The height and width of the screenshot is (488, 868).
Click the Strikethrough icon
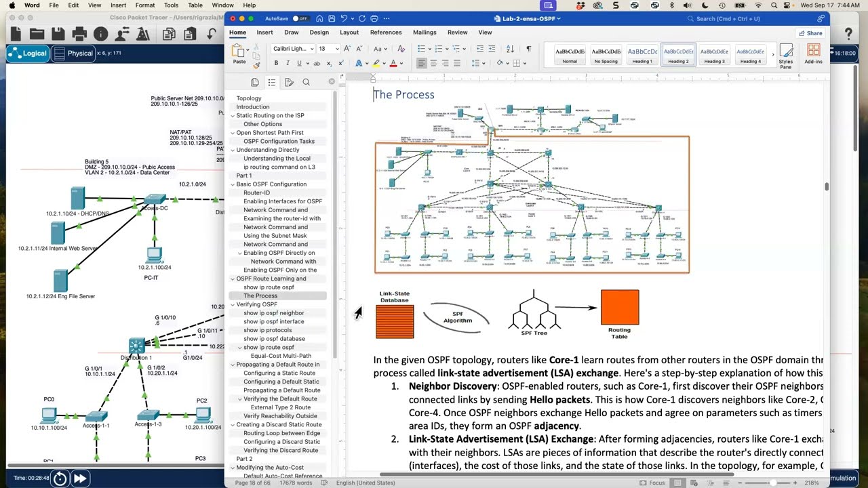pos(316,63)
